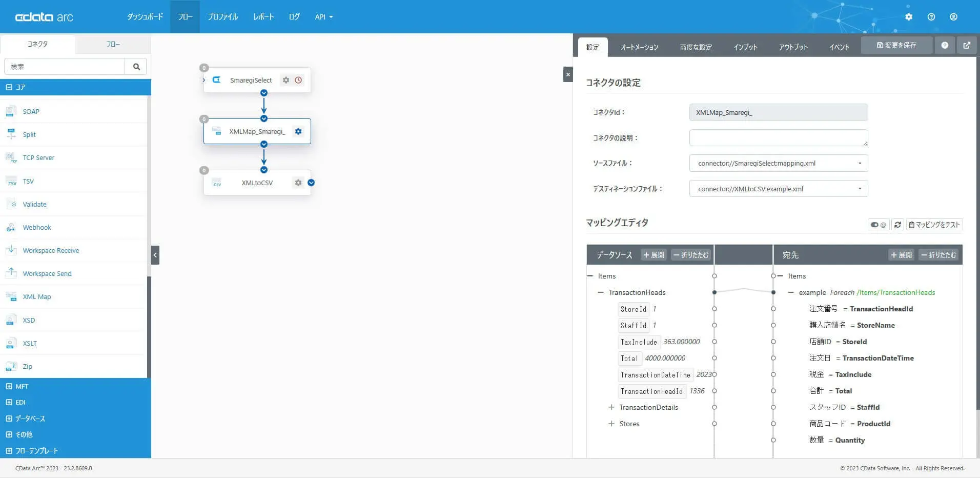Click the 変更を保存 button
The image size is (980, 478).
click(896, 45)
